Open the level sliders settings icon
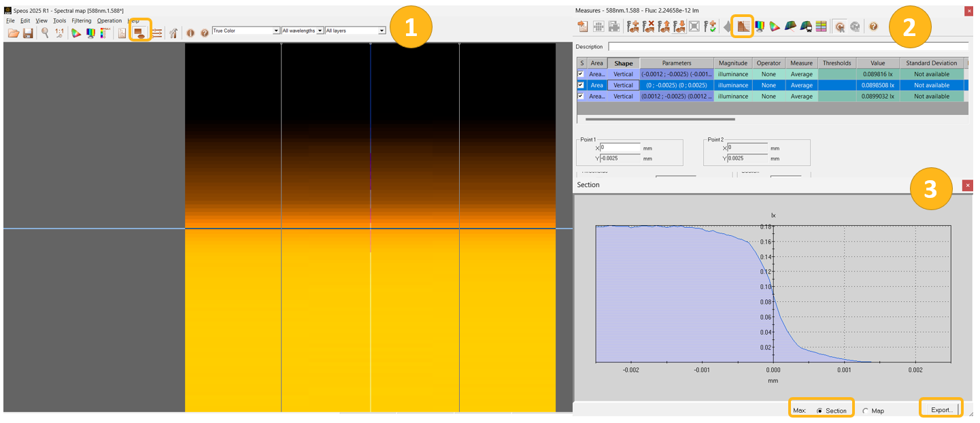Viewport: 980px width, 423px height. pyautogui.click(x=156, y=33)
